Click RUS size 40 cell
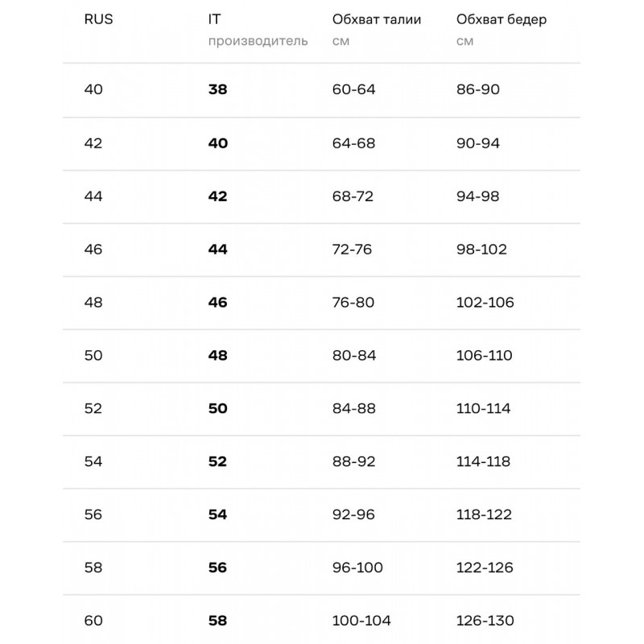 pos(93,89)
